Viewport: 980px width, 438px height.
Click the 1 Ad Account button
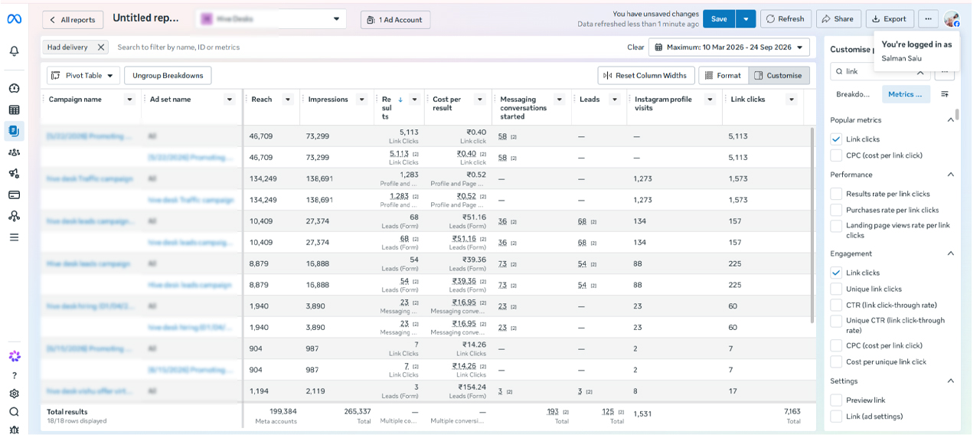point(395,19)
